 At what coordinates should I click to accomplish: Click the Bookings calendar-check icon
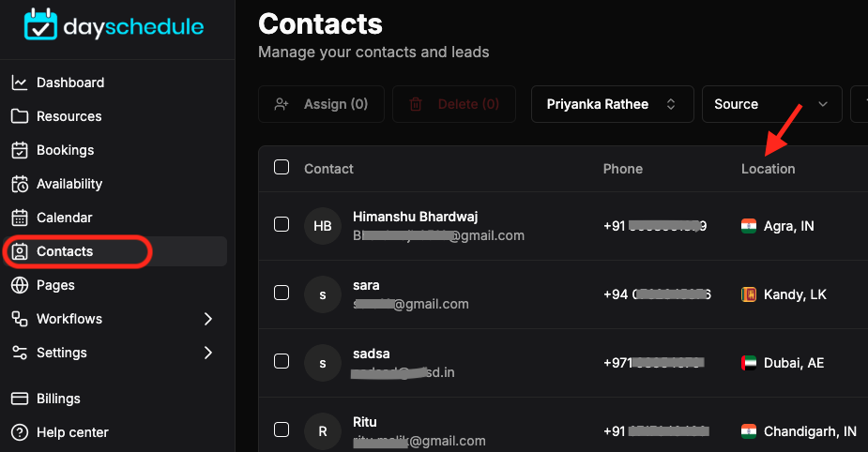(20, 150)
